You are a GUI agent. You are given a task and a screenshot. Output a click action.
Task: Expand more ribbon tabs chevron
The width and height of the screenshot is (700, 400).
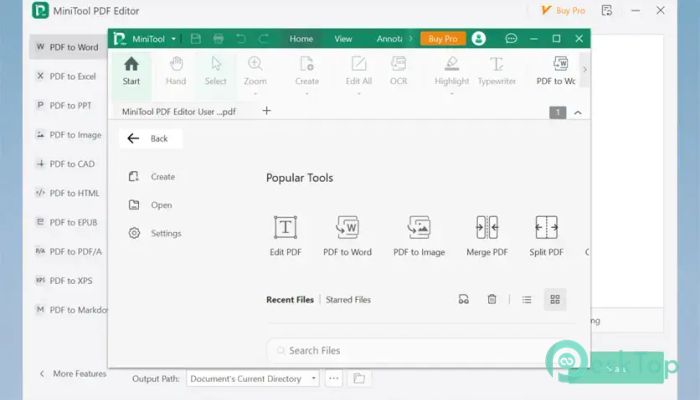click(x=411, y=39)
